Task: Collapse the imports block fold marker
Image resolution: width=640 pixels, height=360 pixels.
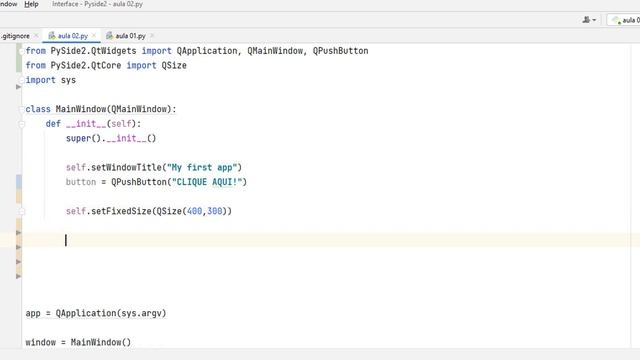Action: pos(22,51)
